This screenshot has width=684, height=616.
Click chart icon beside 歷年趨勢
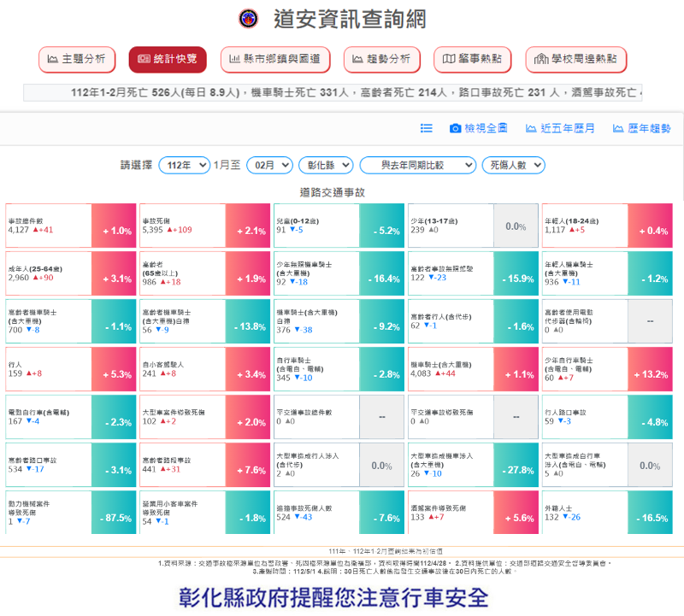pyautogui.click(x=616, y=128)
